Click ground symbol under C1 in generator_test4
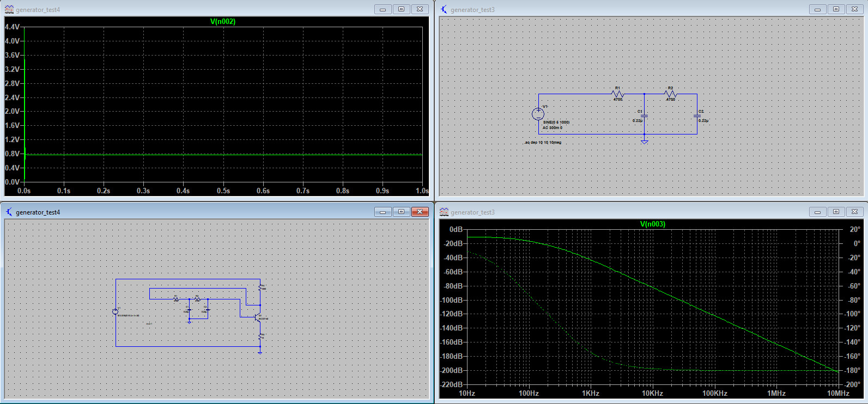The image size is (868, 404). tap(189, 323)
